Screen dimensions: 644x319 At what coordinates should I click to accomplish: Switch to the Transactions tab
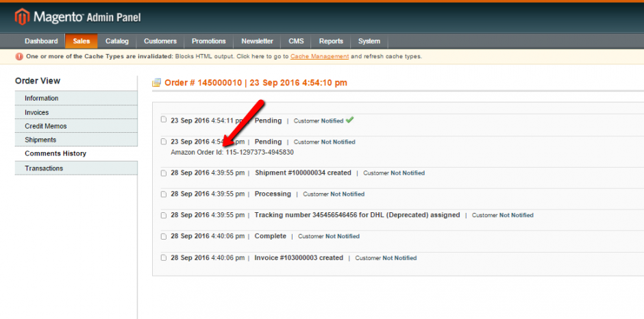click(x=77, y=168)
